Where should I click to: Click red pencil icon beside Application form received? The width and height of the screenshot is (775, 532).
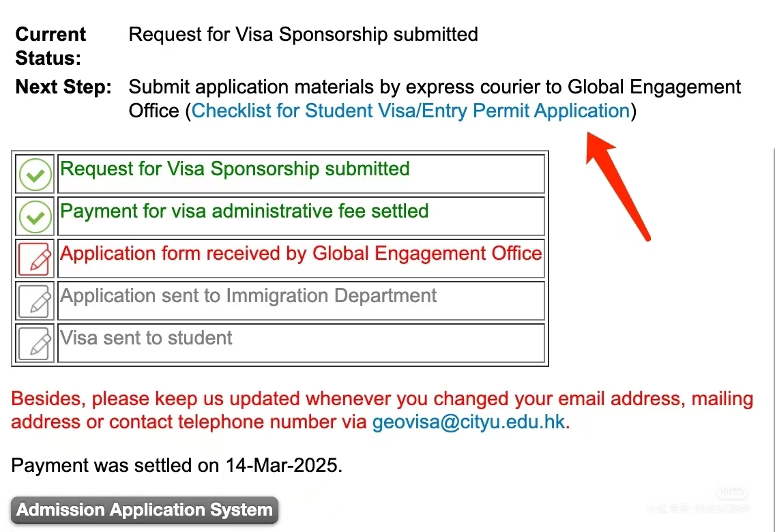coord(35,258)
